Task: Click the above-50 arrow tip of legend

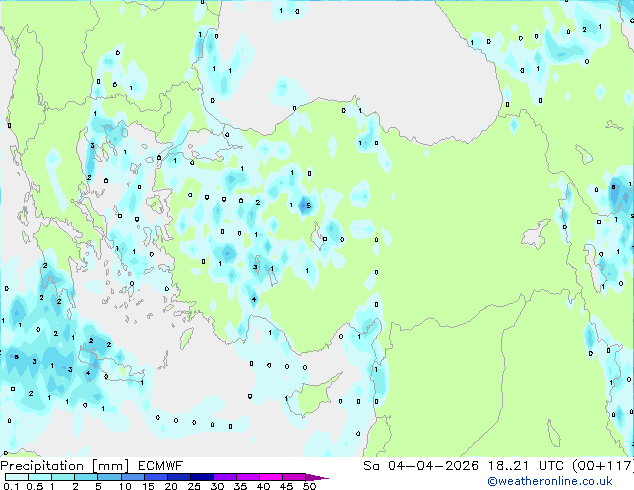Action: tap(317, 477)
